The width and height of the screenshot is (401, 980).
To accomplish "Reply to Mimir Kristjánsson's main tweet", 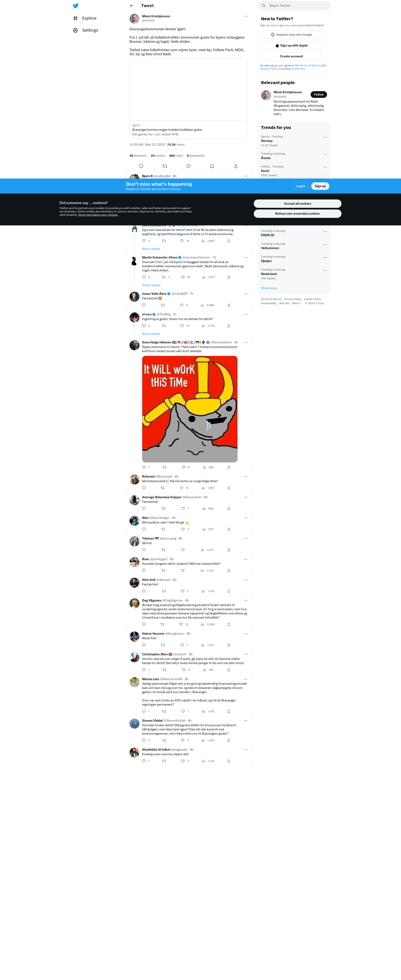I will click(x=141, y=166).
